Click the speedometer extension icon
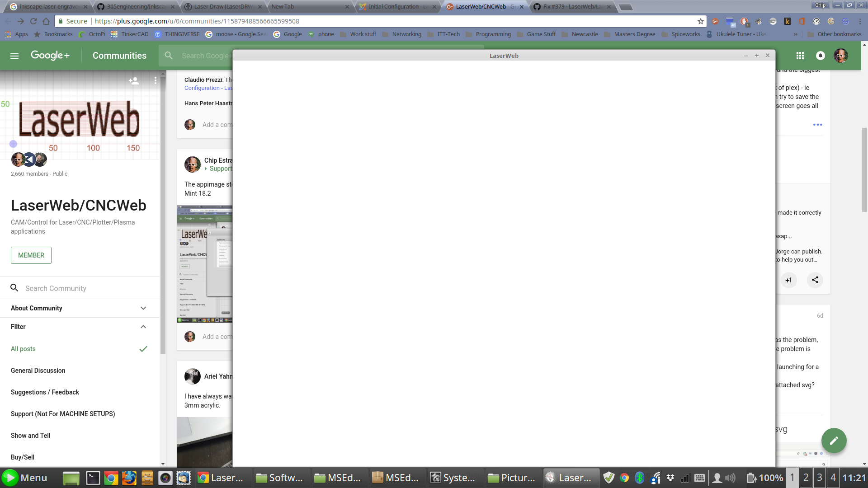The image size is (868, 488). click(x=816, y=21)
